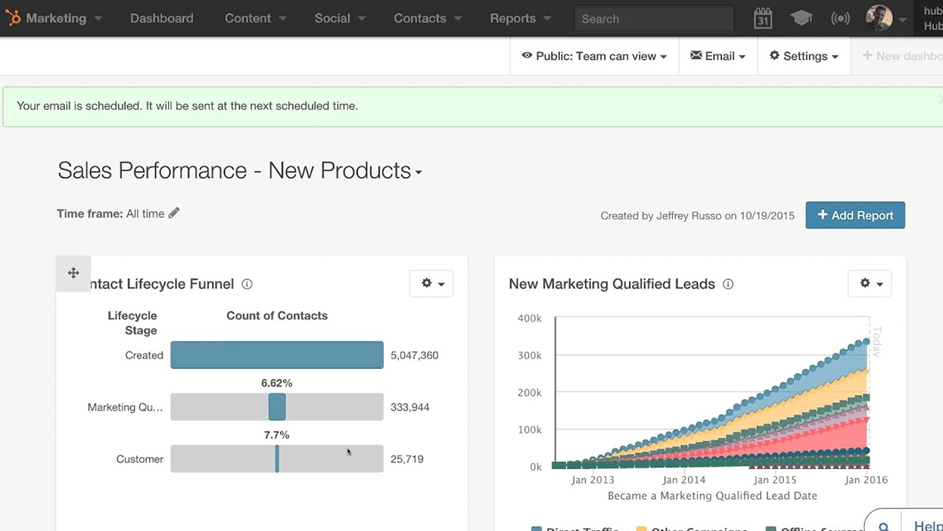The image size is (943, 531).
Task: Open gear menu on New Marketing Qualified Leads card
Action: (x=870, y=283)
